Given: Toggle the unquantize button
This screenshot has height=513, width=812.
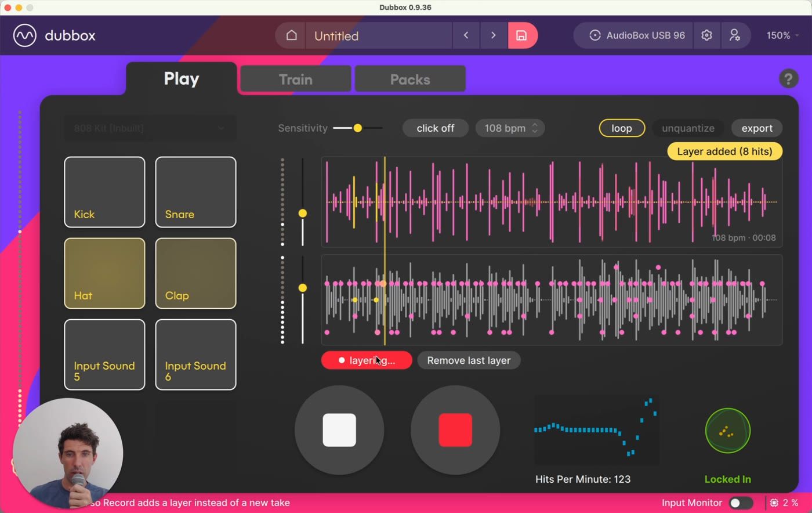Looking at the screenshot, I should pos(688,128).
